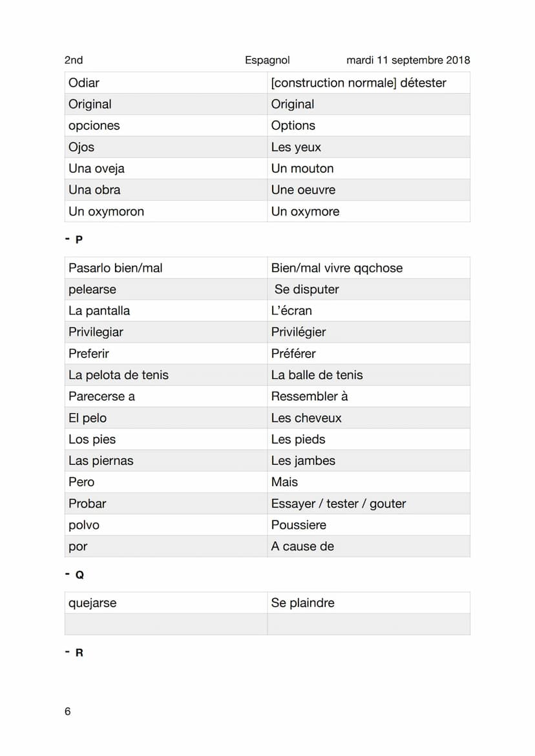The height and width of the screenshot is (756, 535).
Task: Click the 'Odiar' table cell
Action: (166, 83)
